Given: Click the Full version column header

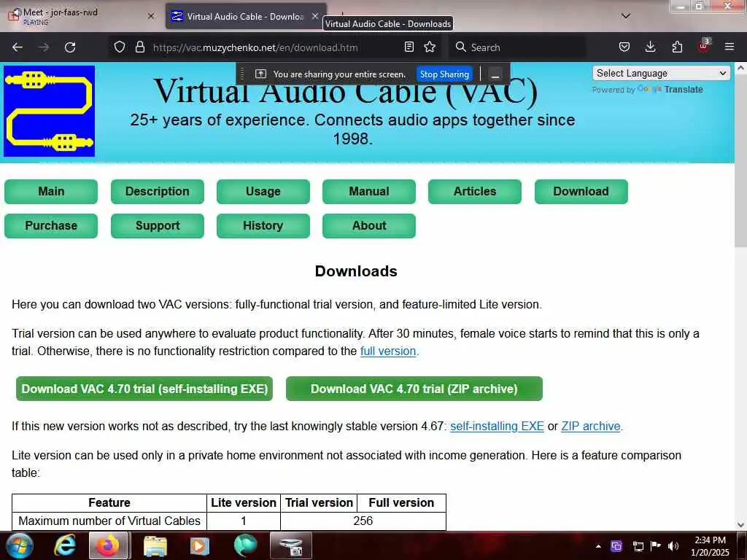Looking at the screenshot, I should coord(401,503).
